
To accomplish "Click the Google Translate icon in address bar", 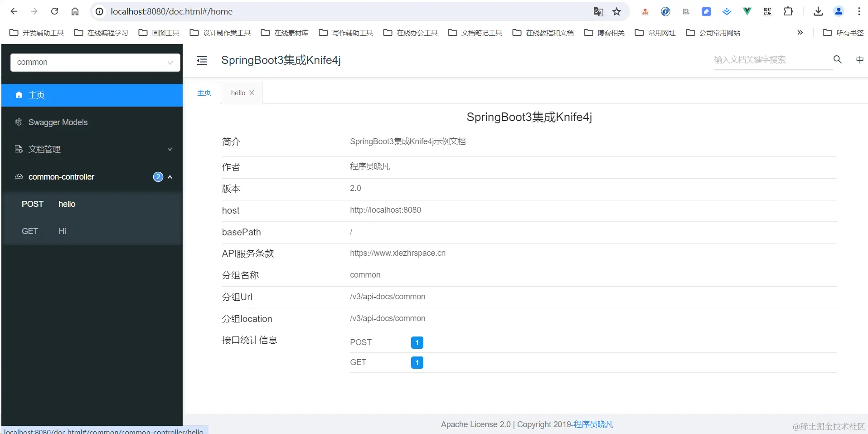I will [x=598, y=11].
